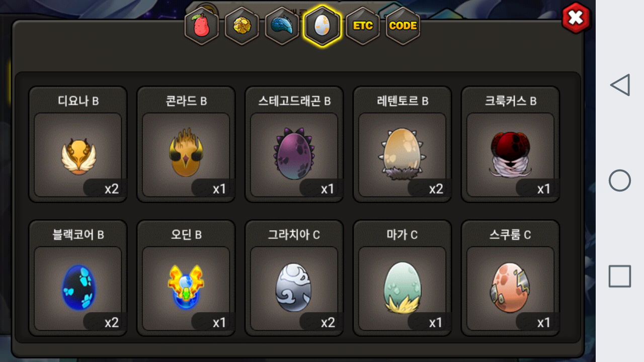Pick the 그라치아 C silver swirl egg
This screenshot has width=644, height=362.
click(294, 278)
